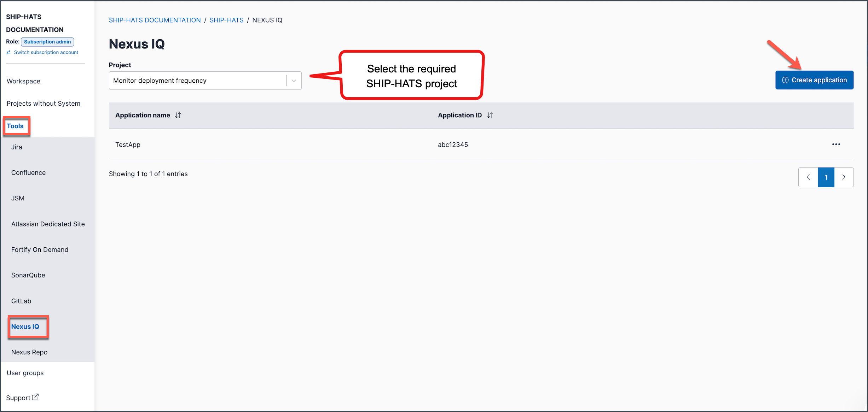
Task: Click the switch arrows icon beside Switch subscription account
Action: (8, 52)
